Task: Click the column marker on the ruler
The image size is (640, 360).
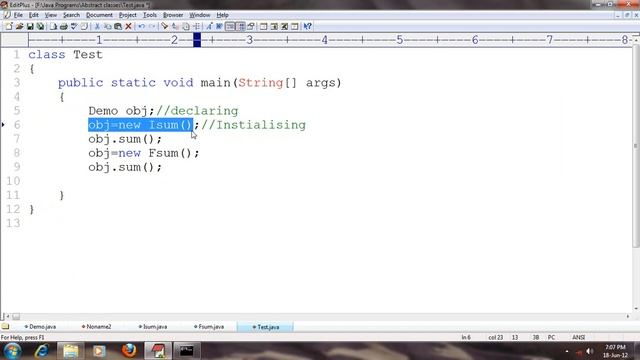Action: (197, 40)
